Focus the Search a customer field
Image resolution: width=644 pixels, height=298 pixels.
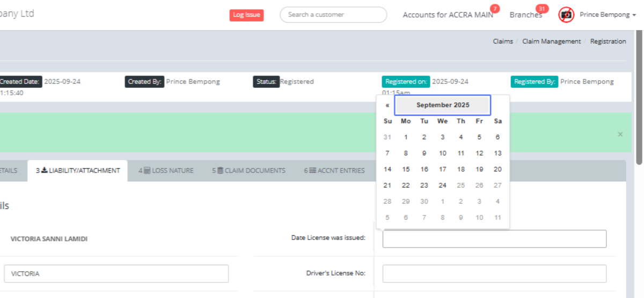pyautogui.click(x=333, y=15)
